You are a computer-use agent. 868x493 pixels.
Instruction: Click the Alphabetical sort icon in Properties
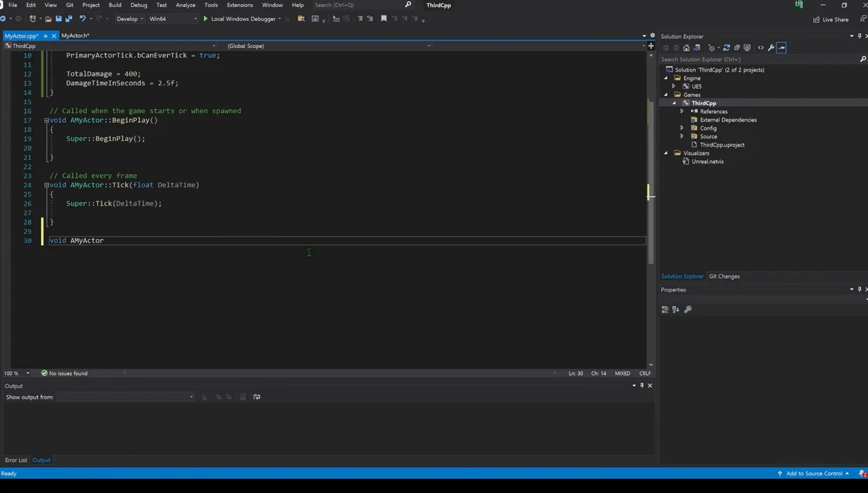pyautogui.click(x=676, y=310)
